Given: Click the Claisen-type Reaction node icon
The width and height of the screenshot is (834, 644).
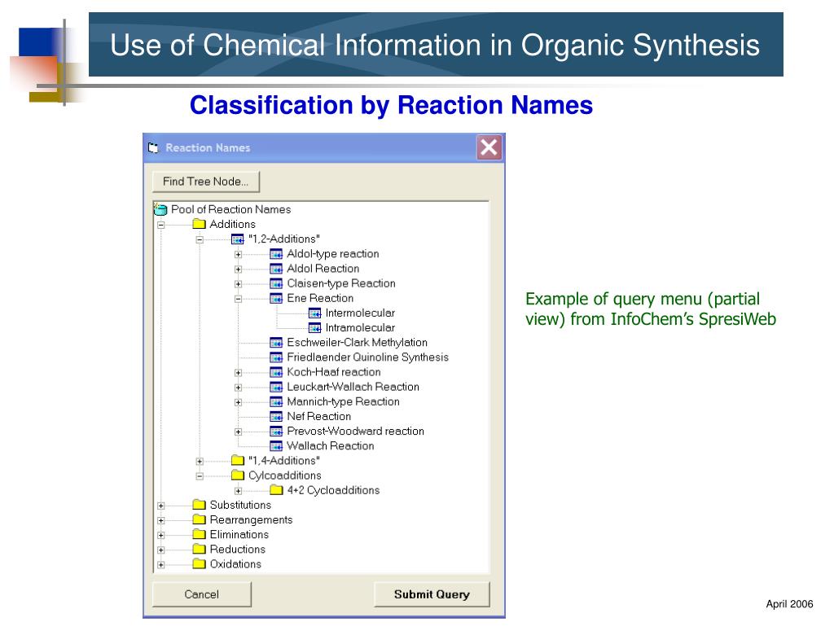Looking at the screenshot, I should point(276,283).
